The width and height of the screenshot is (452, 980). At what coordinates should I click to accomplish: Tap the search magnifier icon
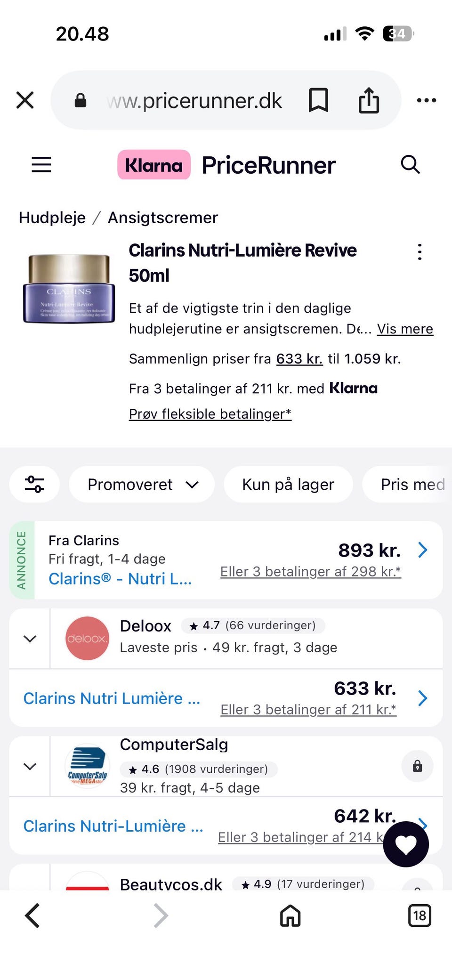(410, 165)
